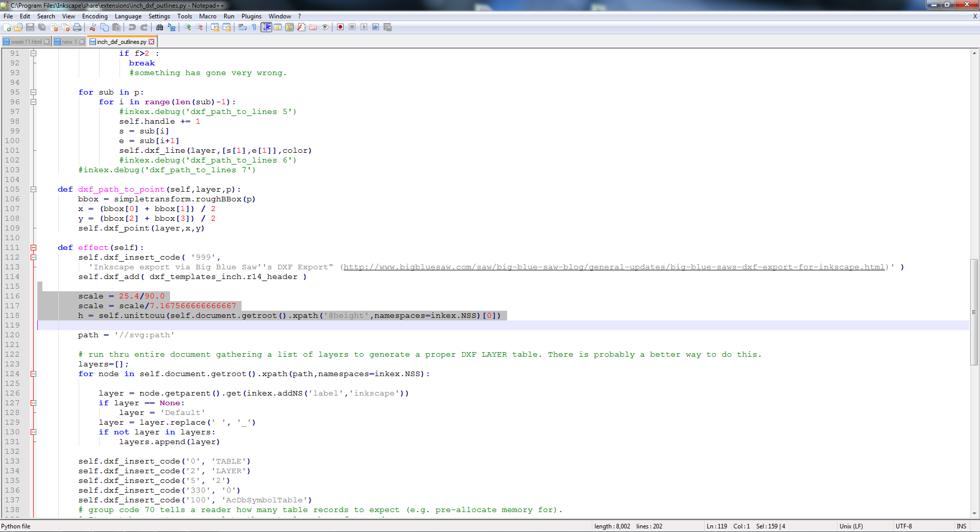Open the Edit menu
The width and height of the screenshot is (980, 532).
point(25,16)
